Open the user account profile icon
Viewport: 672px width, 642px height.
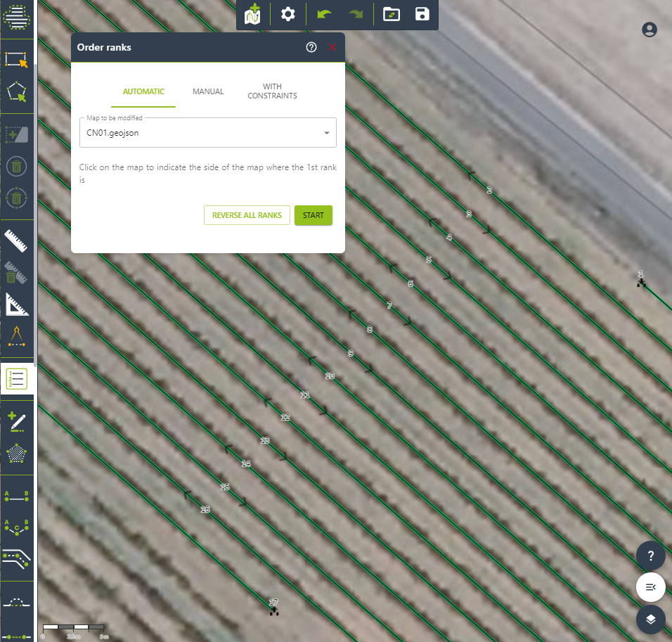coord(650,30)
